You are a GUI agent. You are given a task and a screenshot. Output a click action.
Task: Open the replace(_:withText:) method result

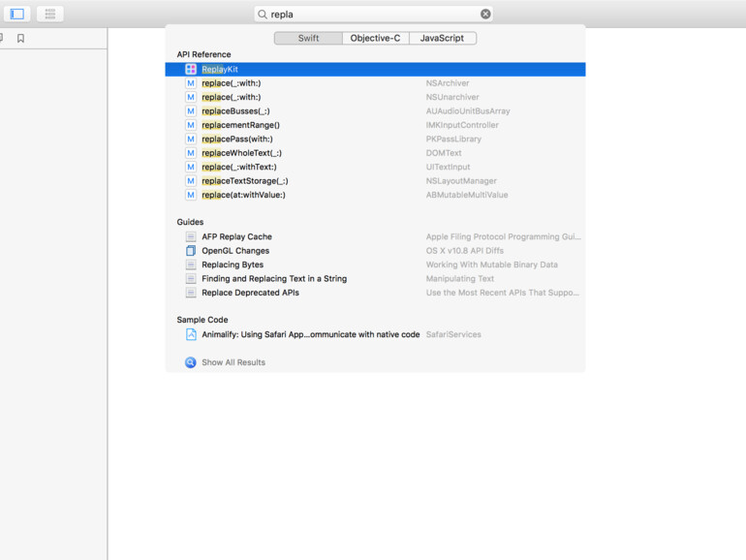point(375,167)
